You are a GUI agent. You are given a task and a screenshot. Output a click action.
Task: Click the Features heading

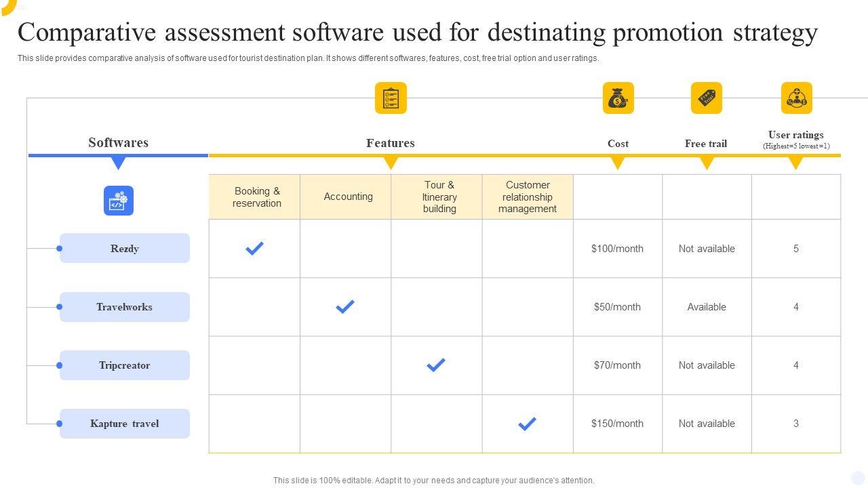391,143
